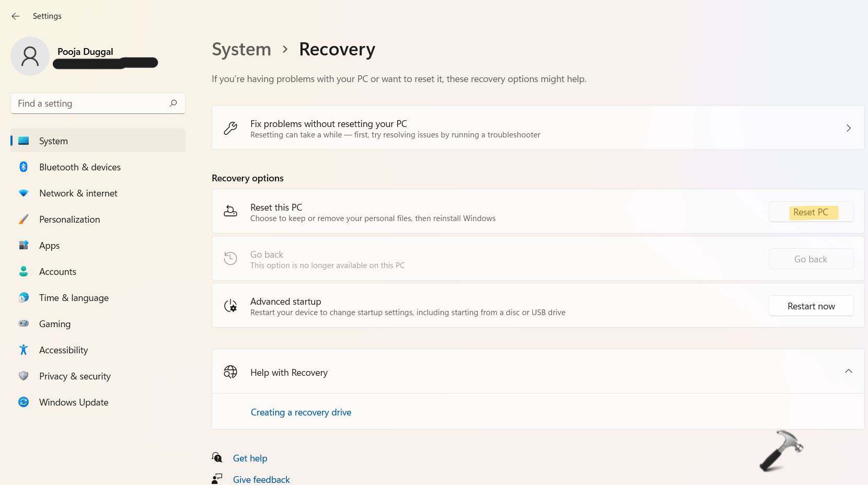The image size is (868, 485).
Task: Click the Privacy & security shield icon
Action: click(x=24, y=376)
